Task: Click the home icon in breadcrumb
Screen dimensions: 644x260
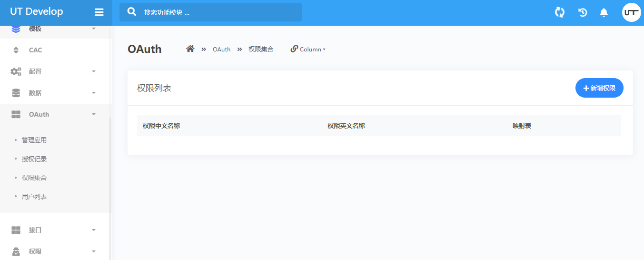Action: (190, 49)
